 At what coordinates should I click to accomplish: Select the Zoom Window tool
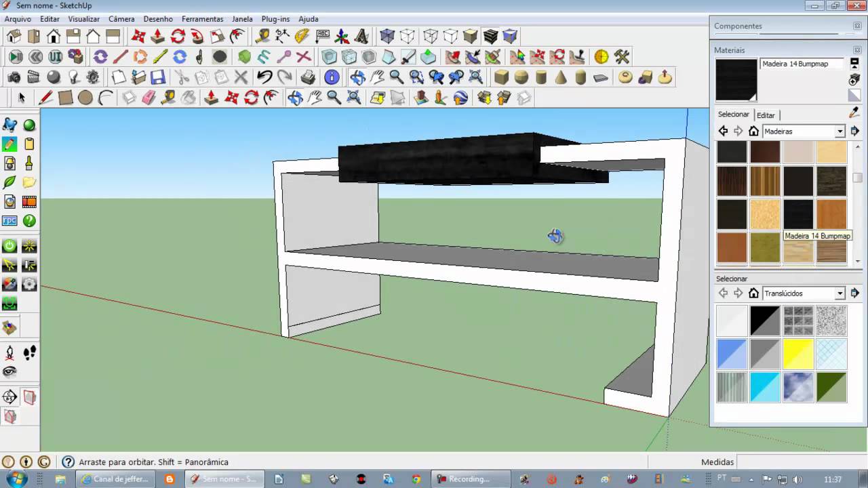tap(416, 77)
